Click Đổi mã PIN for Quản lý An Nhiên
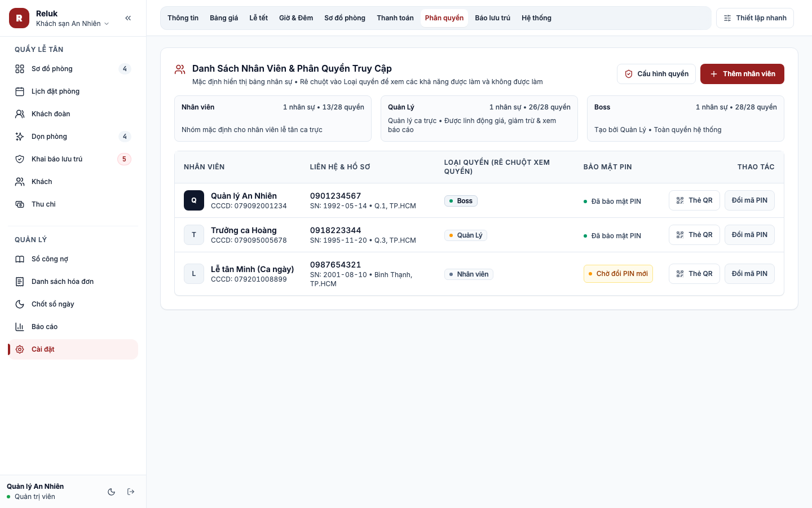Image resolution: width=812 pixels, height=508 pixels. point(749,200)
